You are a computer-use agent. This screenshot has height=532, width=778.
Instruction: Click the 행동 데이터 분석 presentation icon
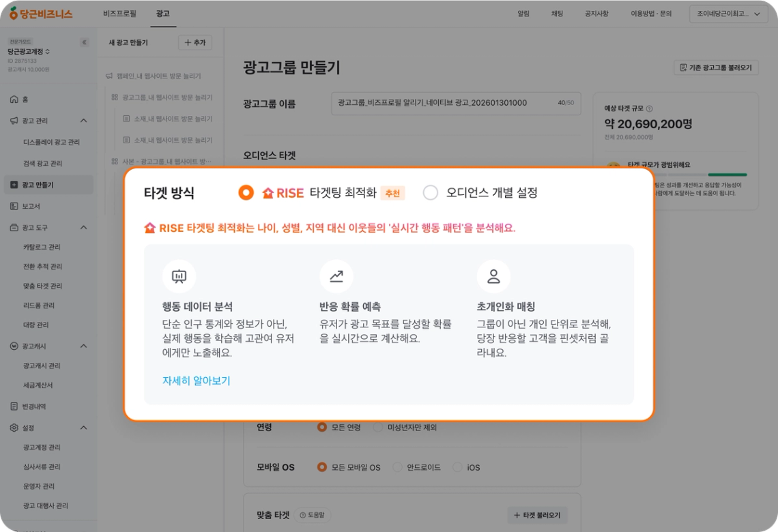click(x=179, y=276)
